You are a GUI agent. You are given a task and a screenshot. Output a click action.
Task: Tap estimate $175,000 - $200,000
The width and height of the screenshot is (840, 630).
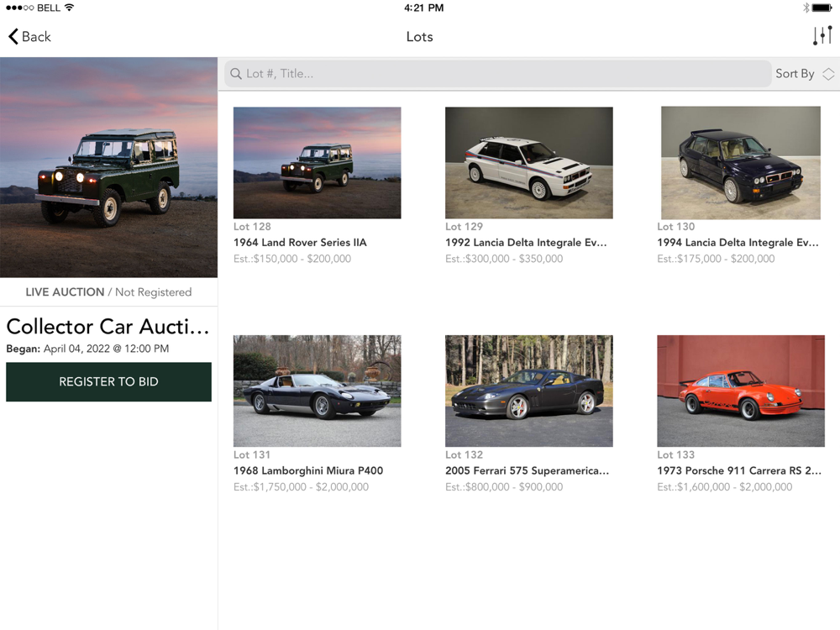716,259
